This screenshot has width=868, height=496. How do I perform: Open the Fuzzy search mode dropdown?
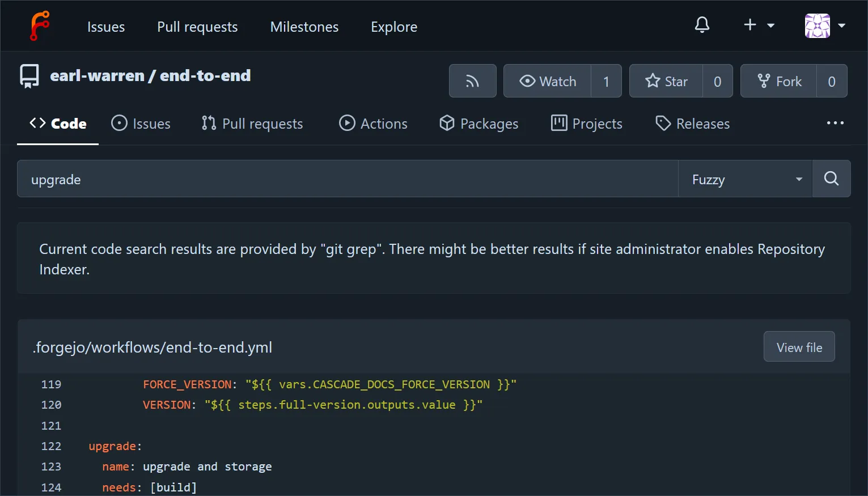click(744, 179)
